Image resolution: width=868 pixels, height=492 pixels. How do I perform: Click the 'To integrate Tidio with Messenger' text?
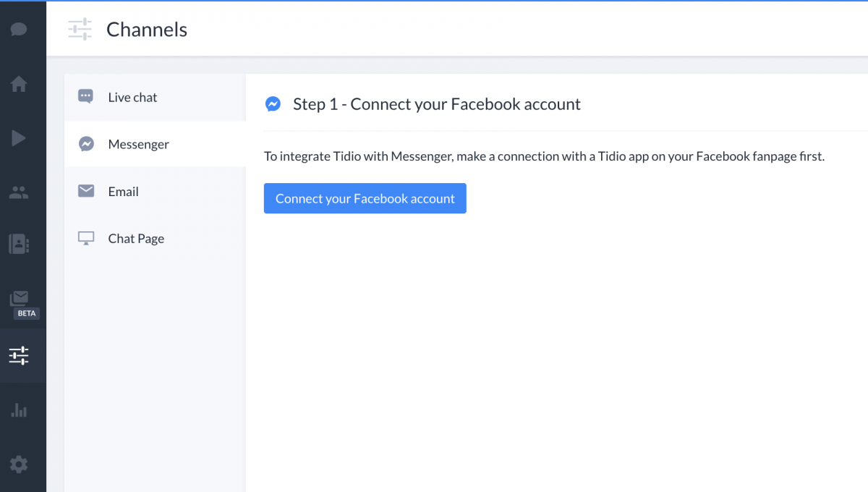544,156
